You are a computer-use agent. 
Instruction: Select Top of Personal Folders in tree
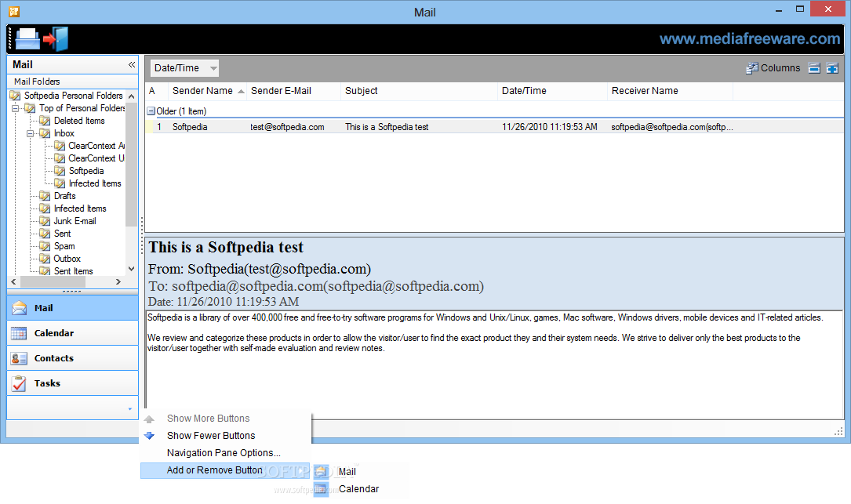coord(82,108)
